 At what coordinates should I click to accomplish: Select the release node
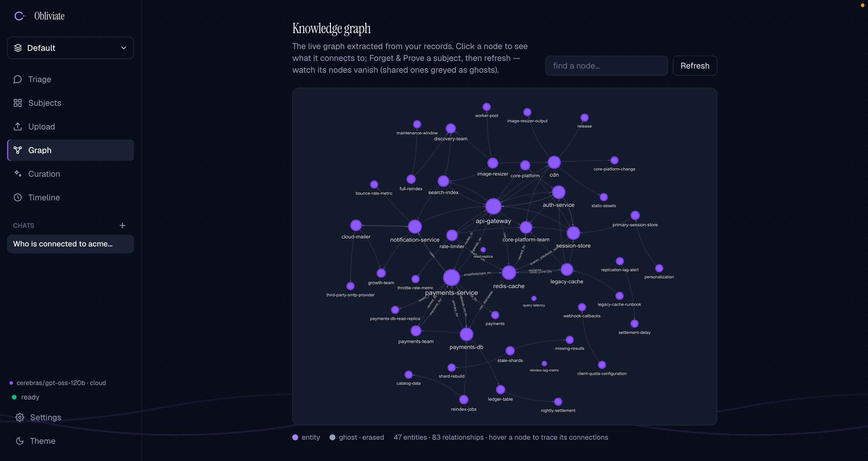tap(584, 118)
